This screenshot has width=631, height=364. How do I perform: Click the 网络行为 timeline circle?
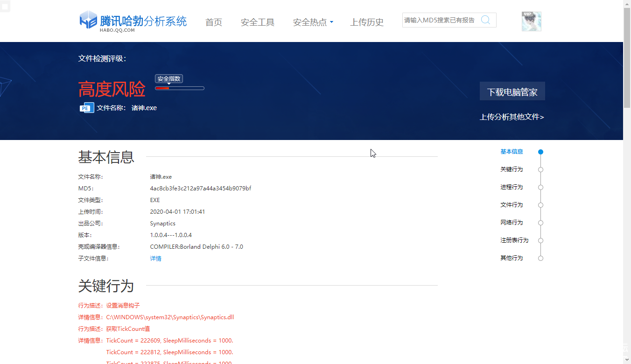[540, 223]
